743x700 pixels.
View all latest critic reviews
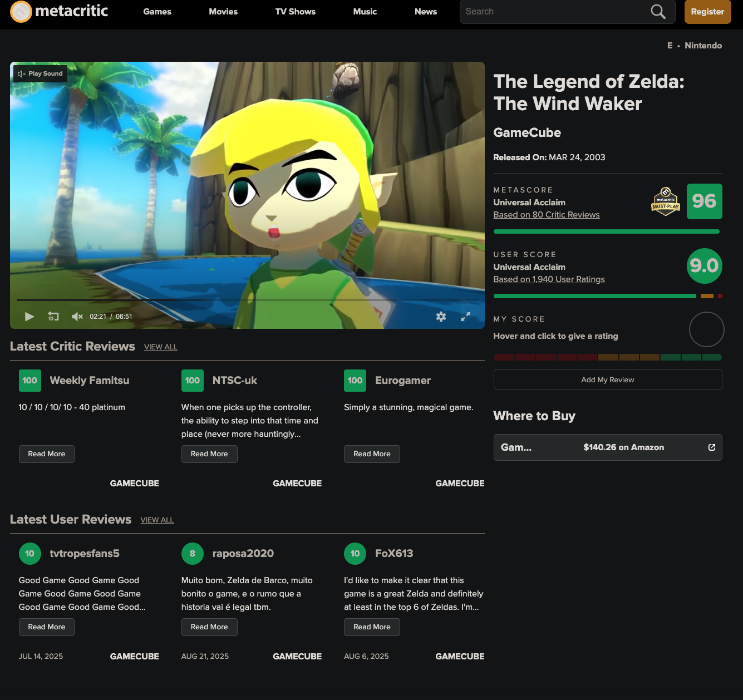point(161,347)
